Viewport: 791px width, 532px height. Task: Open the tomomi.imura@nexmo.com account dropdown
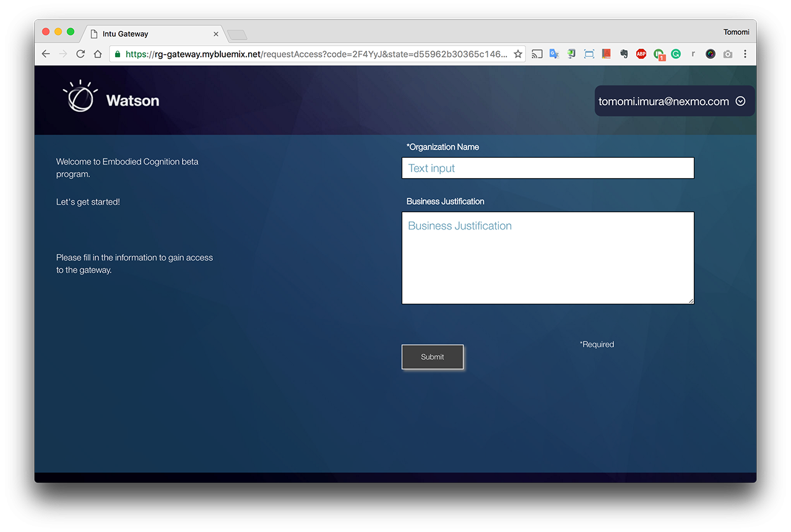click(674, 101)
